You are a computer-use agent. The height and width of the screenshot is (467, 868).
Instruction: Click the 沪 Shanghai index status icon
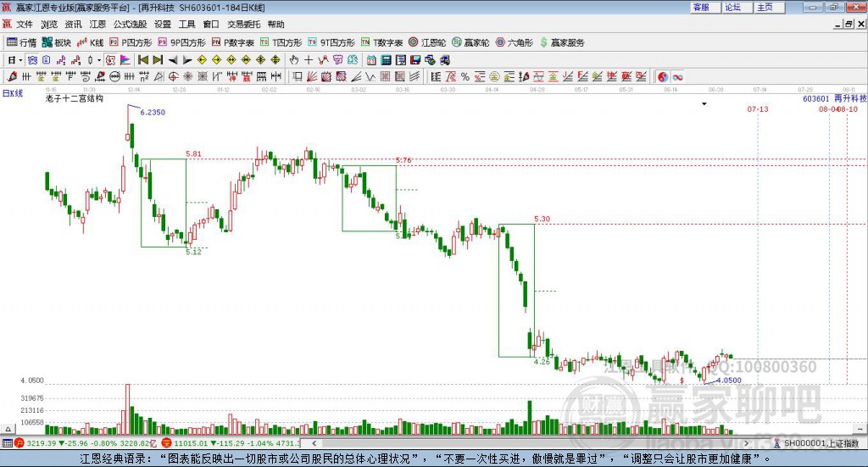[19, 442]
